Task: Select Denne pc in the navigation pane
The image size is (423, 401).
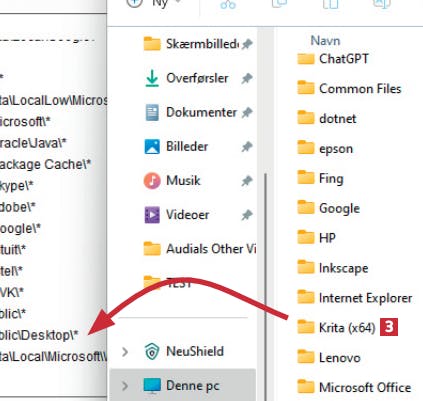Action: click(x=182, y=386)
